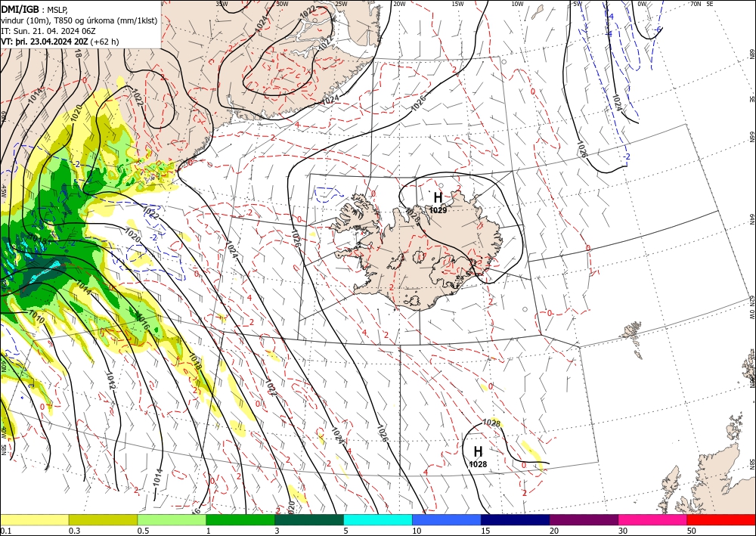Select the red 50 mm legend swatch
756x536 pixels.
click(721, 519)
